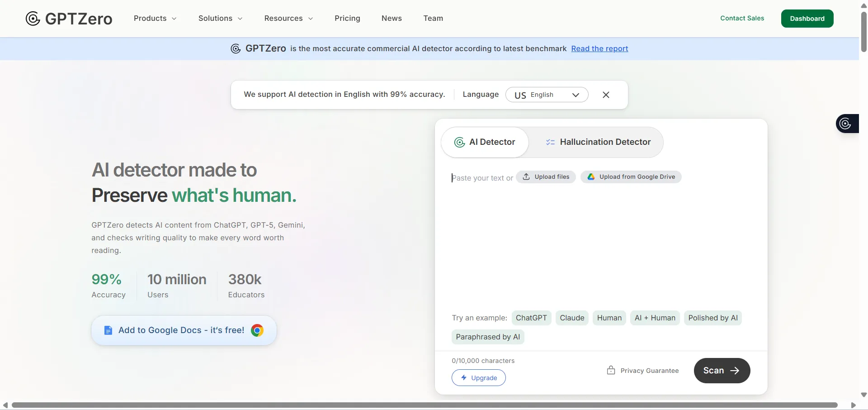The height and width of the screenshot is (410, 868).
Task: Expand the Resources menu
Action: coord(288,19)
